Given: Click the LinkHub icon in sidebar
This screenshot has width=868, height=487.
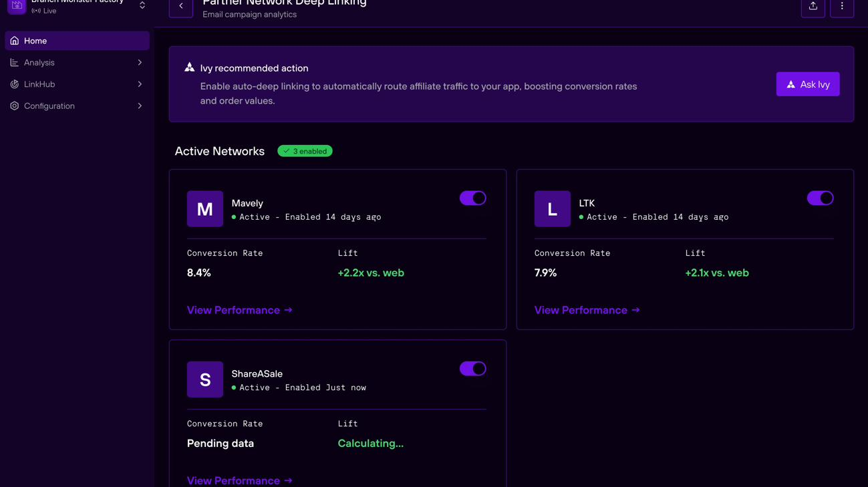Looking at the screenshot, I should click(x=14, y=84).
